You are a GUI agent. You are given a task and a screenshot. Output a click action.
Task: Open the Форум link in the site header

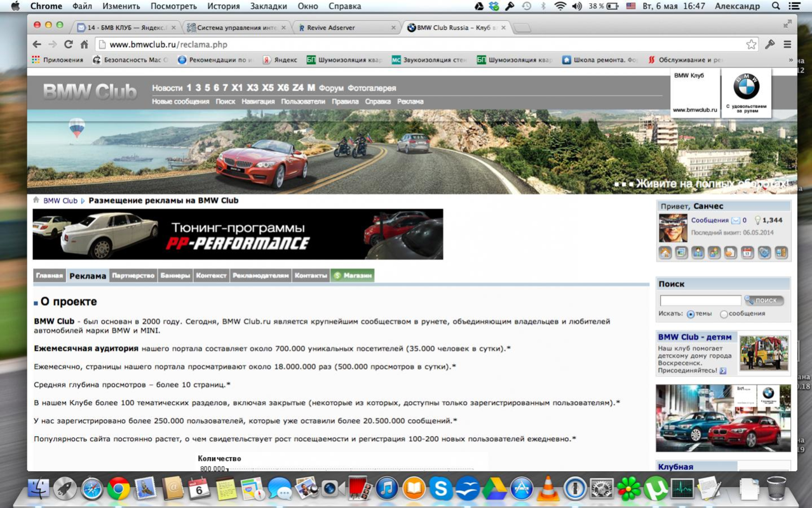(x=331, y=88)
